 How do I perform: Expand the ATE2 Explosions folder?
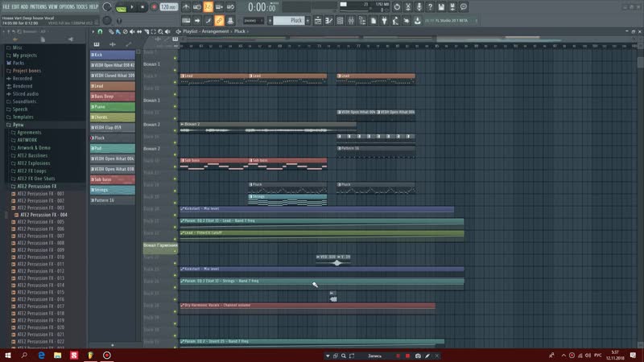(34, 163)
